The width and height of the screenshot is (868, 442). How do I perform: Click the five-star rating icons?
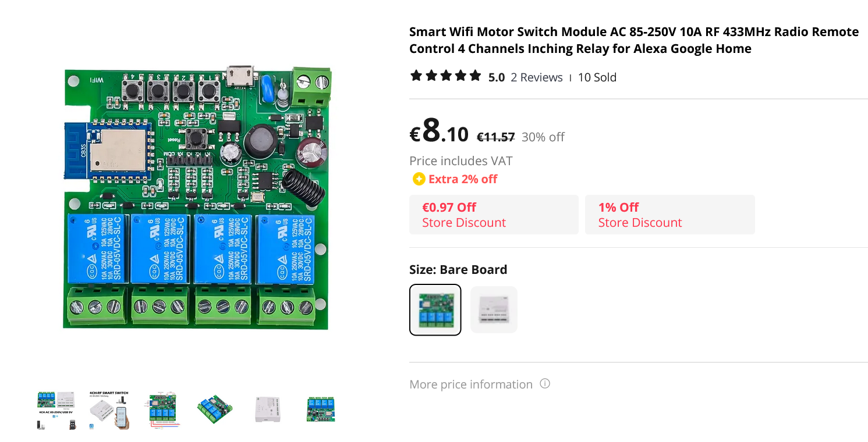click(x=446, y=76)
